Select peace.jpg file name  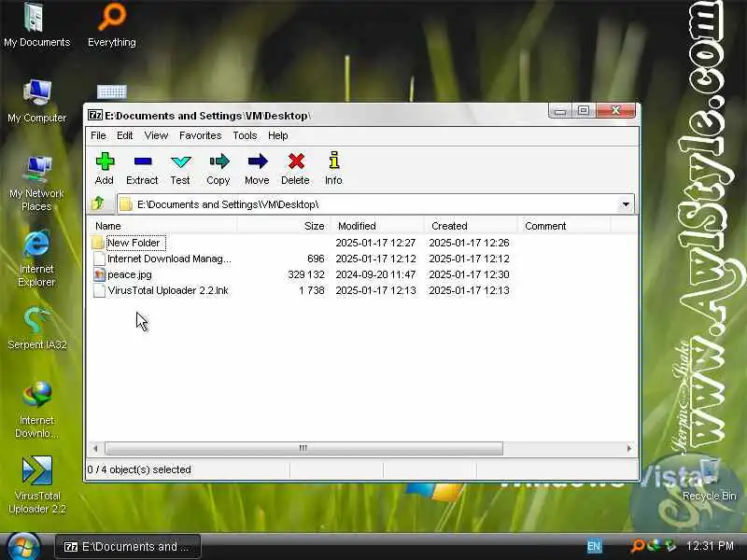click(130, 274)
